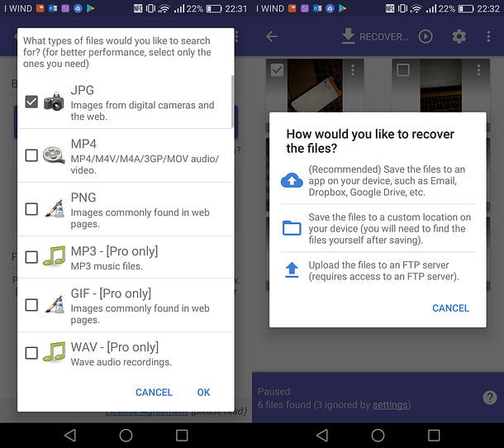Click the cloud upload icon

292,180
